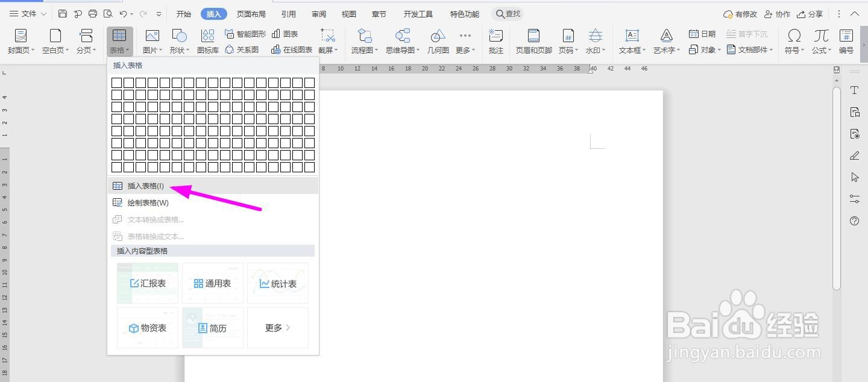
Task: Switch to the 审阅 tab
Action: tap(319, 14)
